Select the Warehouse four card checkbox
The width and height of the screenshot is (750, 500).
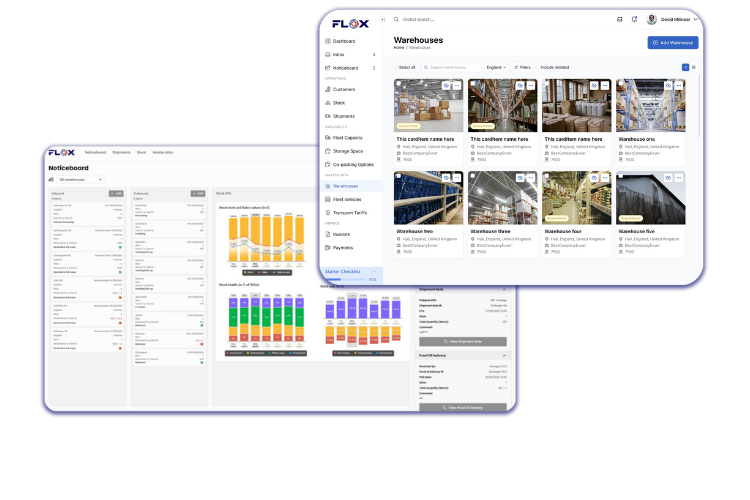(x=547, y=176)
